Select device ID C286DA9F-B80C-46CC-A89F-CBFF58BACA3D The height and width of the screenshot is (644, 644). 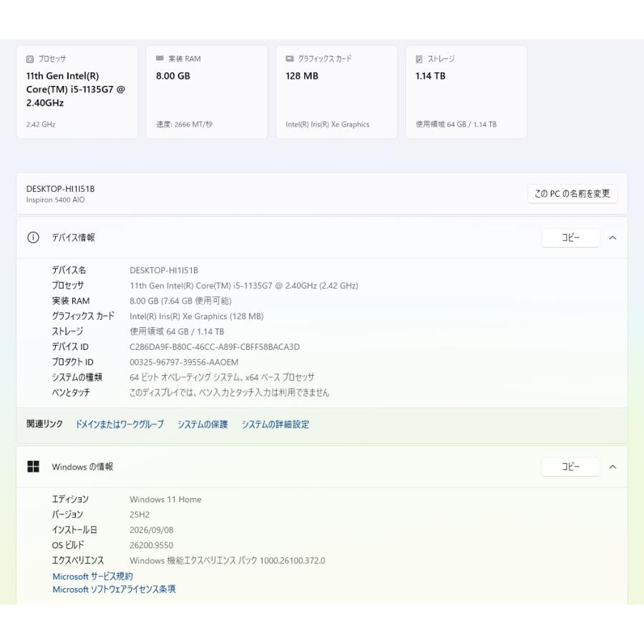[215, 347]
